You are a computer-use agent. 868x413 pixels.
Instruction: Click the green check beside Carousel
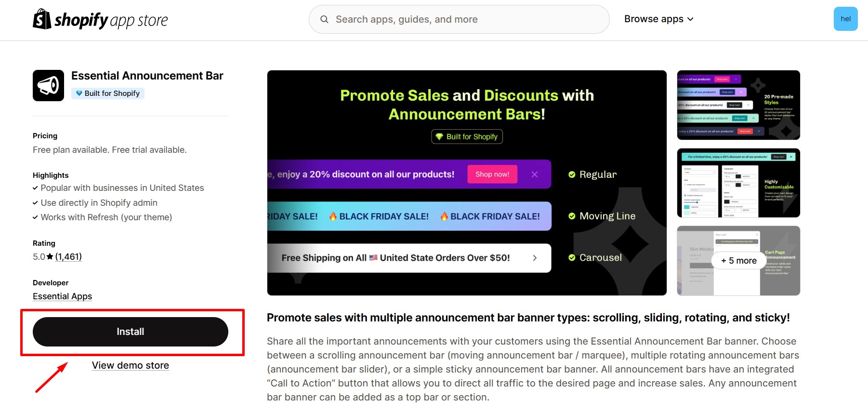(572, 258)
